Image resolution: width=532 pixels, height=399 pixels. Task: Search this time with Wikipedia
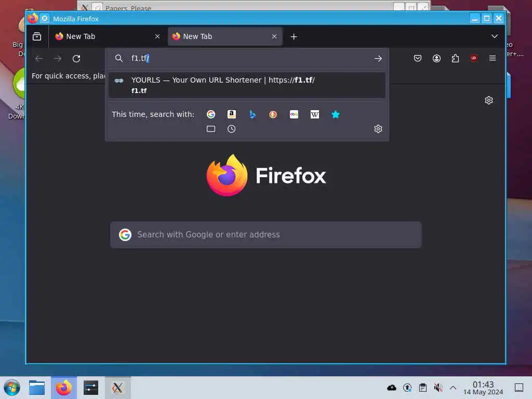314,114
